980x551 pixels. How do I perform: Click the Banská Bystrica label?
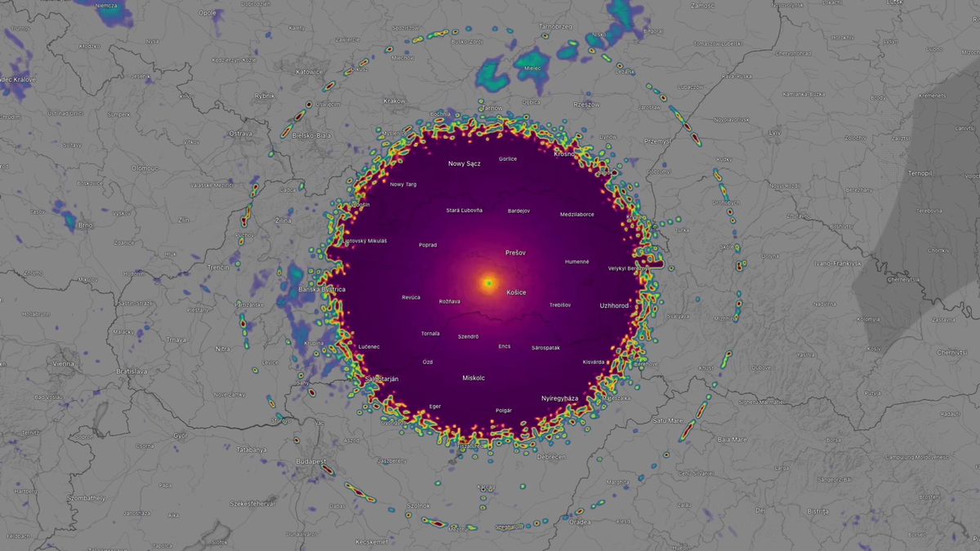(322, 290)
